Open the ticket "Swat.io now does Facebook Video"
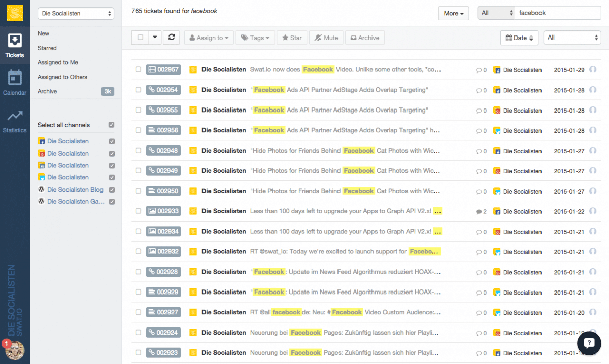This screenshot has width=609, height=364. point(346,69)
